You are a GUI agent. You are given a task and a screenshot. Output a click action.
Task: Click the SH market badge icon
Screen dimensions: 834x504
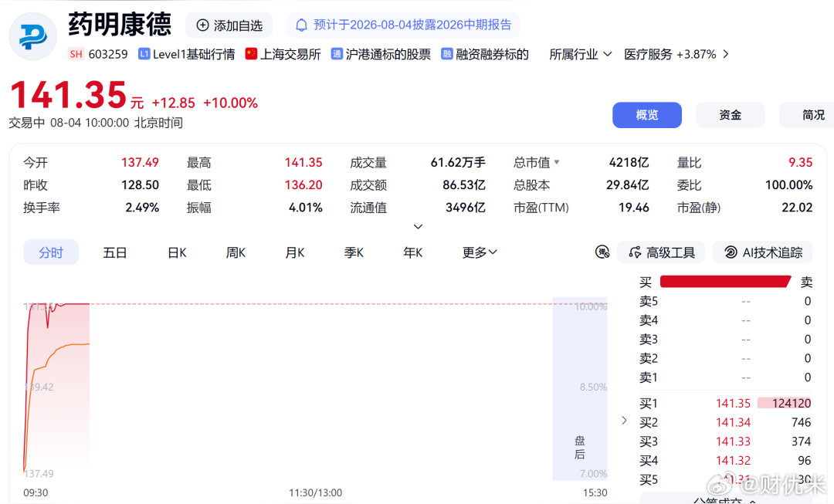point(76,54)
